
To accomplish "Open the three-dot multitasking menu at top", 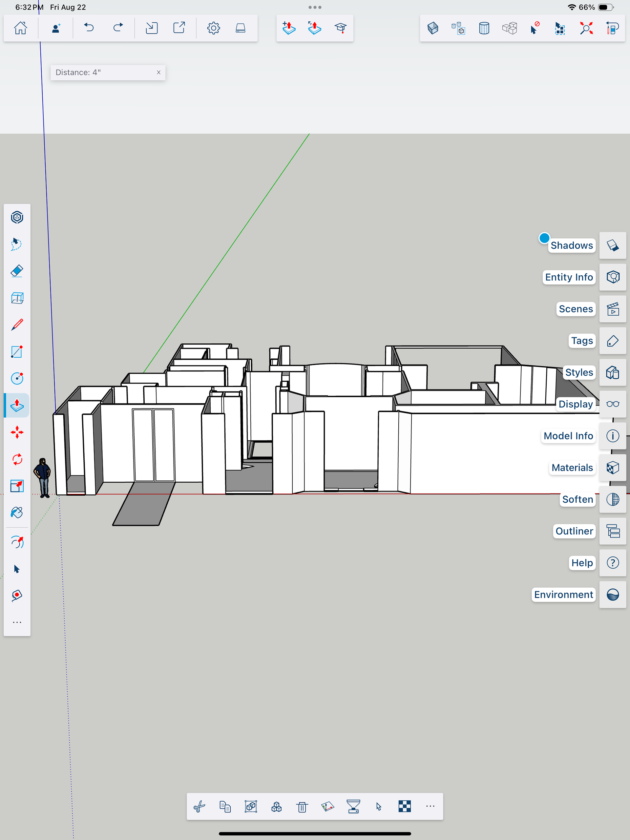I will click(x=315, y=7).
